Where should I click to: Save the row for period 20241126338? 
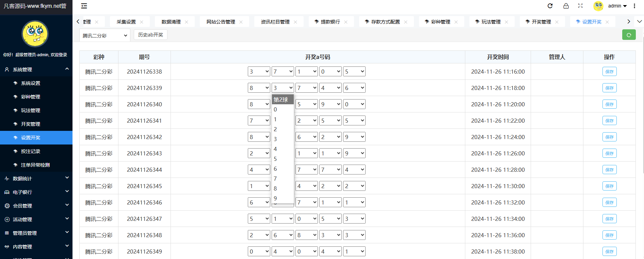609,72
